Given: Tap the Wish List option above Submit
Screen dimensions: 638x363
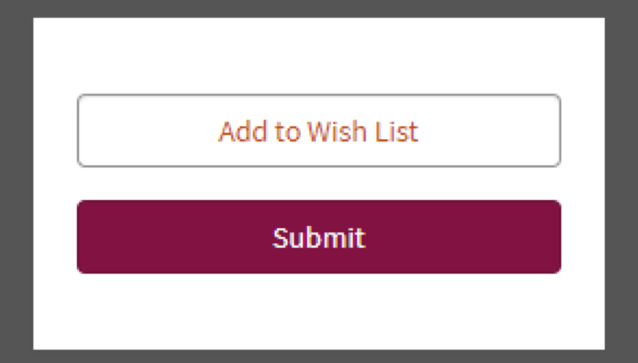Looking at the screenshot, I should [x=319, y=131].
